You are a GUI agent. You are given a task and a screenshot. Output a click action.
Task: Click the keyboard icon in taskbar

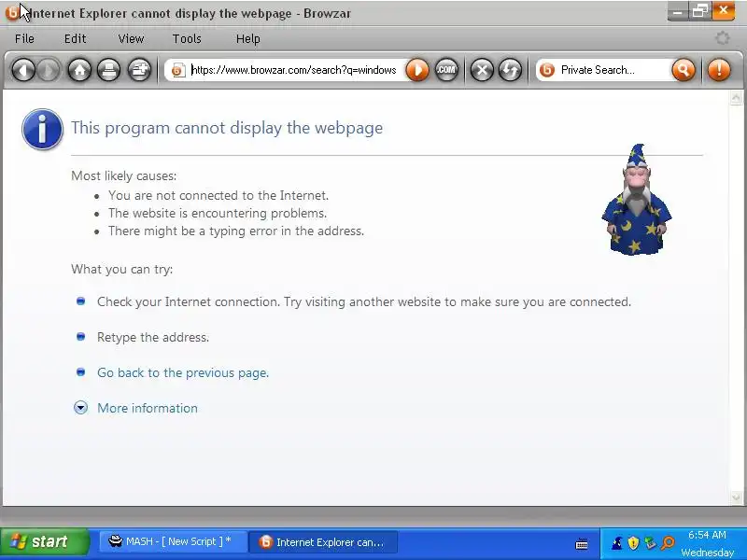(x=582, y=544)
